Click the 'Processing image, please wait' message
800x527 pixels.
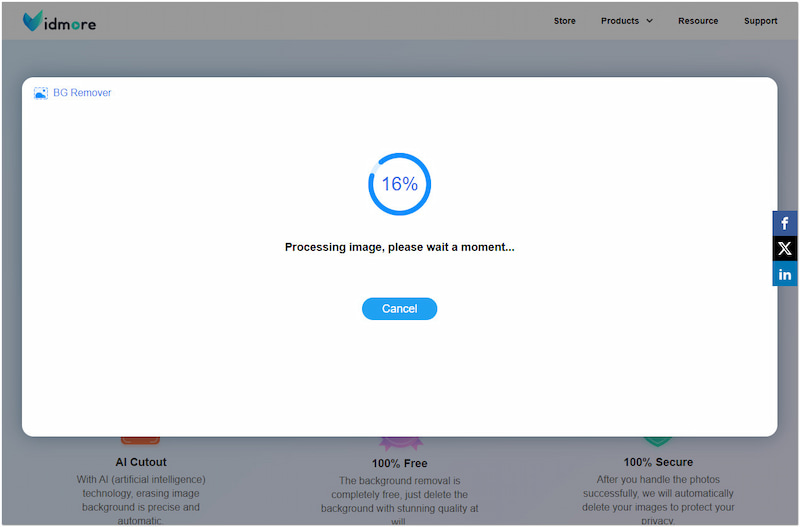[x=399, y=247]
